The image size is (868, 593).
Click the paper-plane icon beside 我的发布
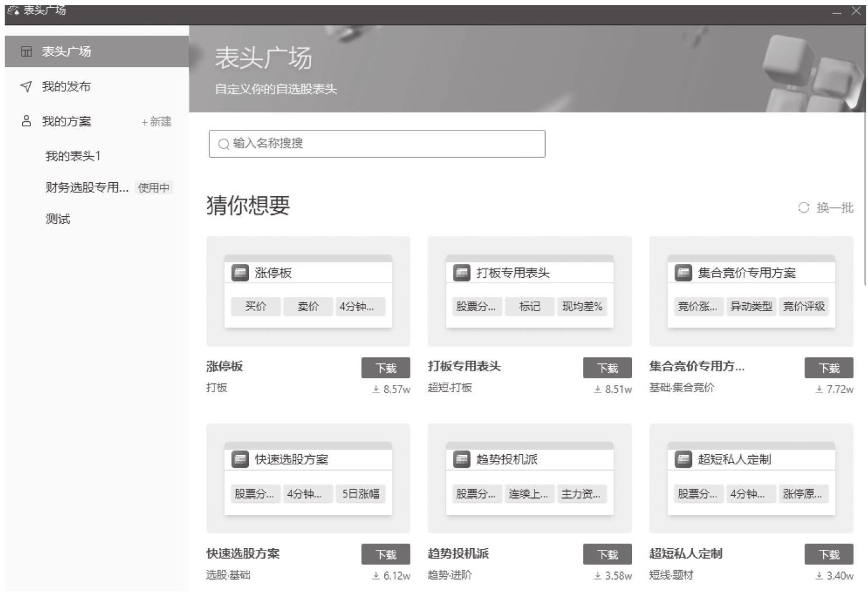[x=26, y=87]
